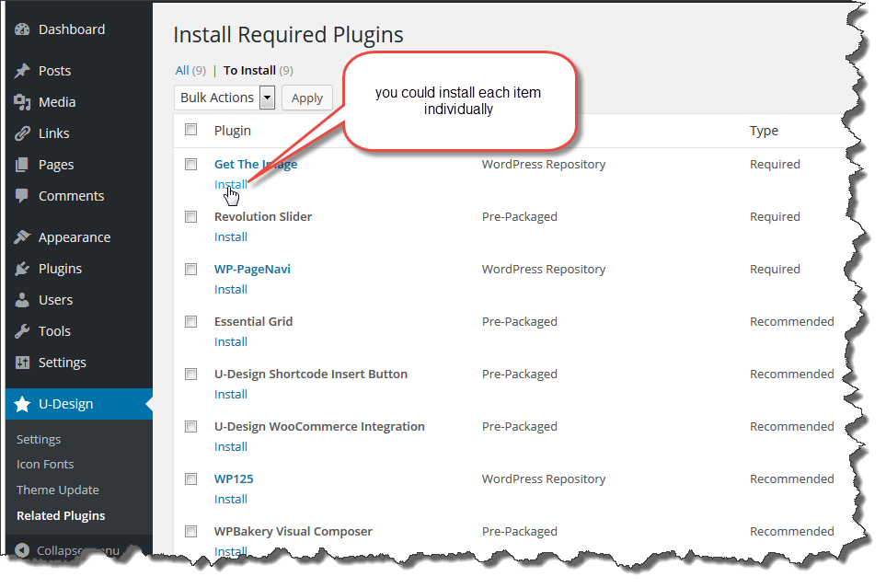Click Install under Get The Image

[231, 184]
